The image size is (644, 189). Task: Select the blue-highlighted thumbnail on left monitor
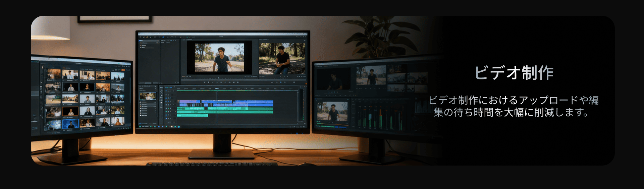70,124
